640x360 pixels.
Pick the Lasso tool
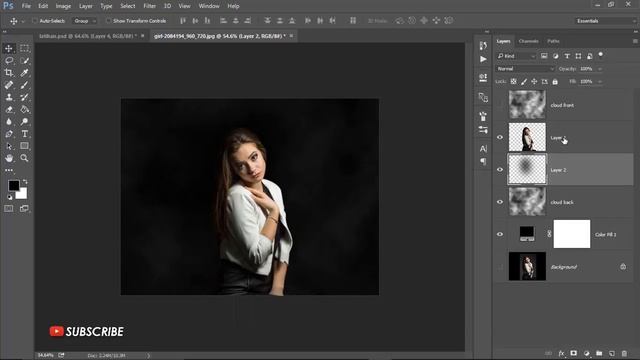[9, 60]
